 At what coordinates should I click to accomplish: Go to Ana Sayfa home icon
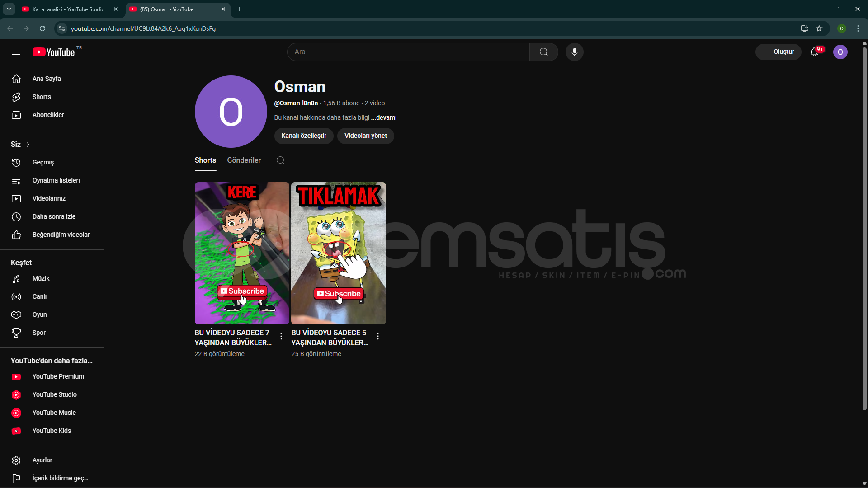16,79
